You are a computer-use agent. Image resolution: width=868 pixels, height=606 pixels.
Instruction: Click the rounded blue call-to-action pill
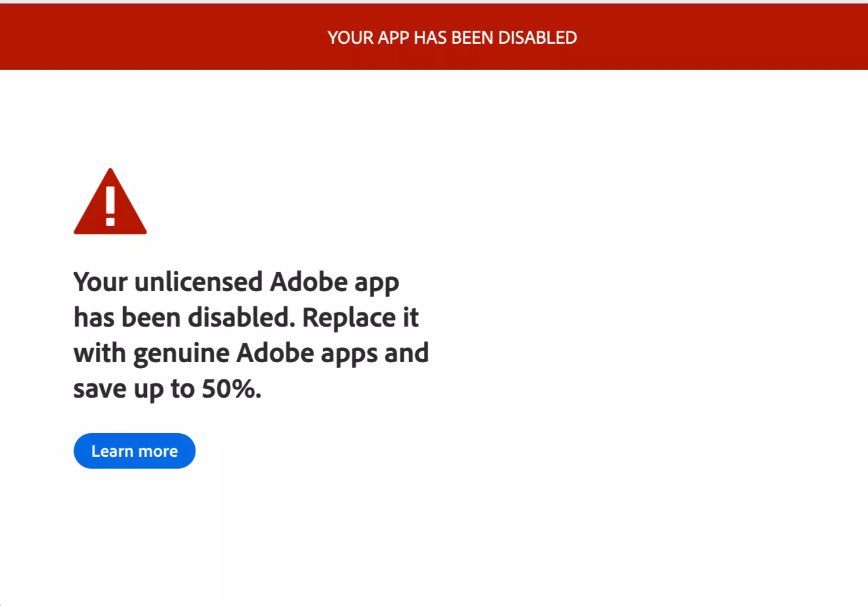pyautogui.click(x=134, y=450)
